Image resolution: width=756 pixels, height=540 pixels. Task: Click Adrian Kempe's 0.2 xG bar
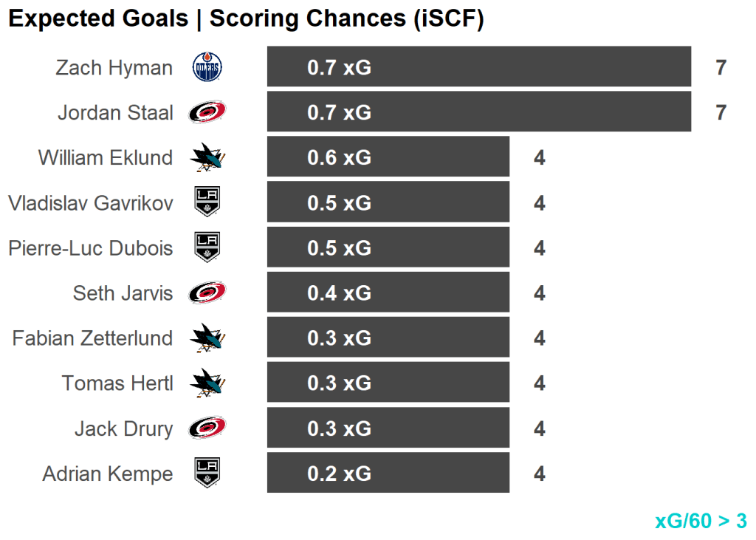pos(388,474)
